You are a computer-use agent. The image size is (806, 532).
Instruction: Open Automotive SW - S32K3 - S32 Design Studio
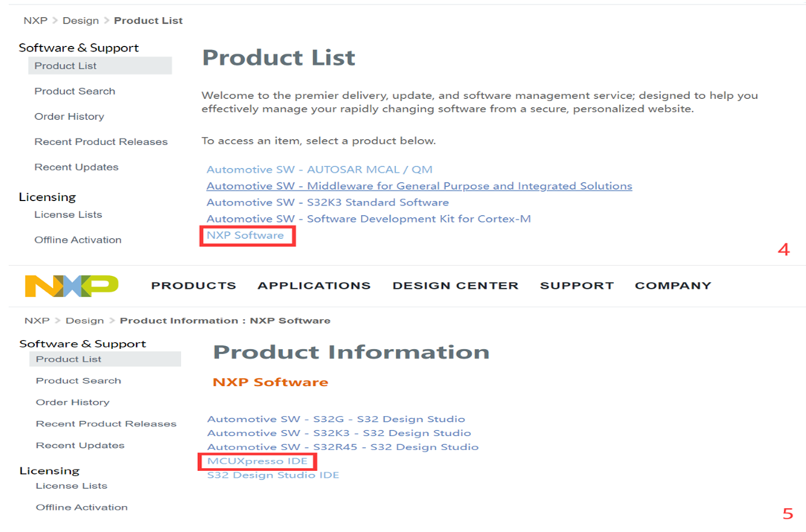[x=339, y=433]
